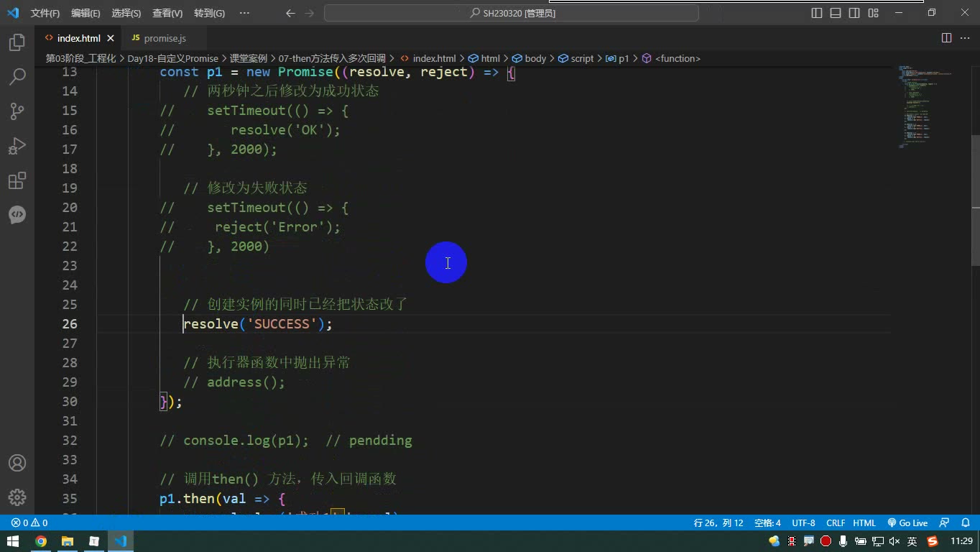Open the Run and Debug view
Screen dimensions: 980x552
pyautogui.click(x=17, y=146)
